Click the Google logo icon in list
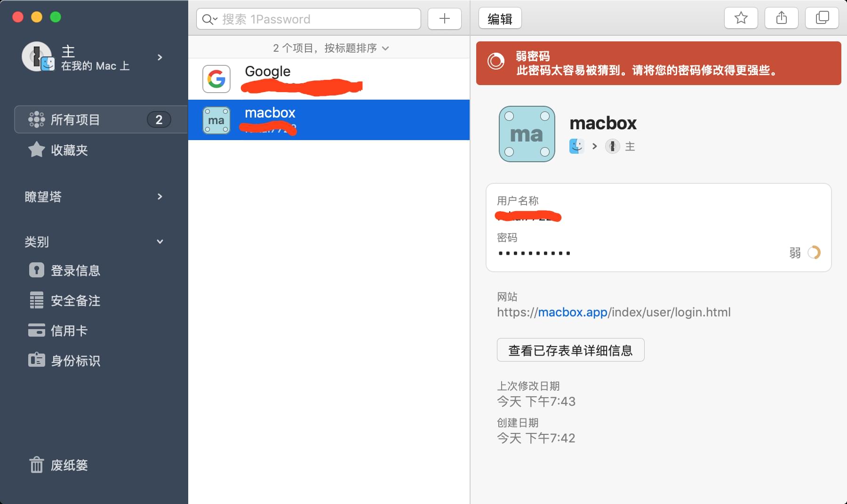 click(216, 79)
